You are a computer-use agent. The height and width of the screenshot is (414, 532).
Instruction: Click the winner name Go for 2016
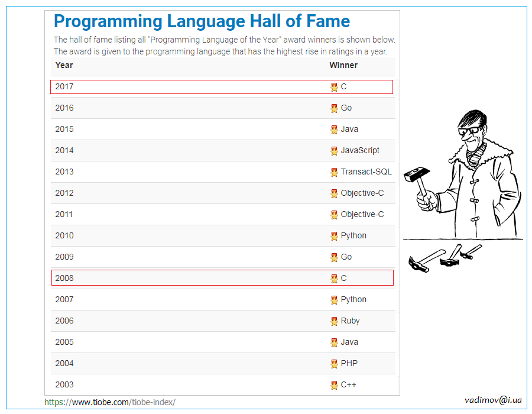coord(346,108)
